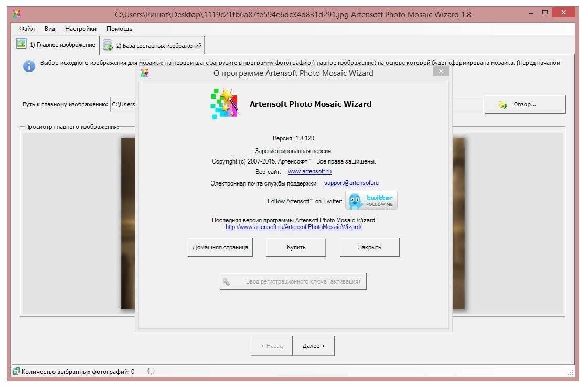
Task: Open the Файл menu
Action: [27, 29]
